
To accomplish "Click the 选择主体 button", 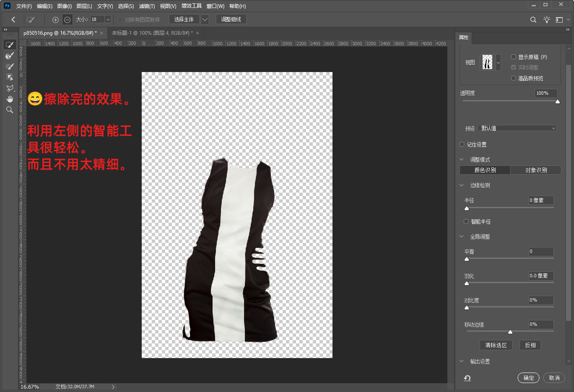I will pos(184,20).
